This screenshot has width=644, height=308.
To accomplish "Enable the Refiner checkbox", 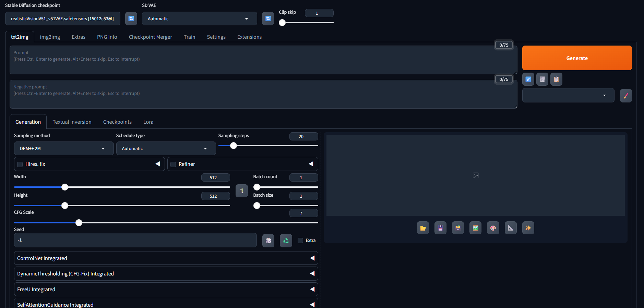I will click(x=173, y=164).
